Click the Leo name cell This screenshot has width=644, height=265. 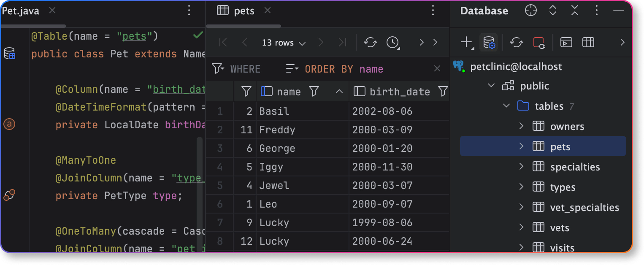(x=303, y=204)
